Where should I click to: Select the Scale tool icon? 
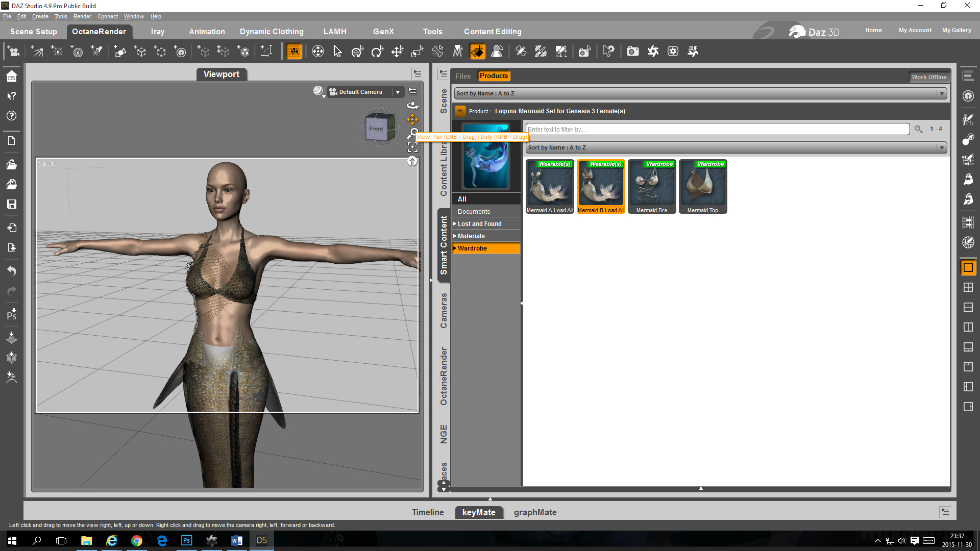click(x=417, y=52)
